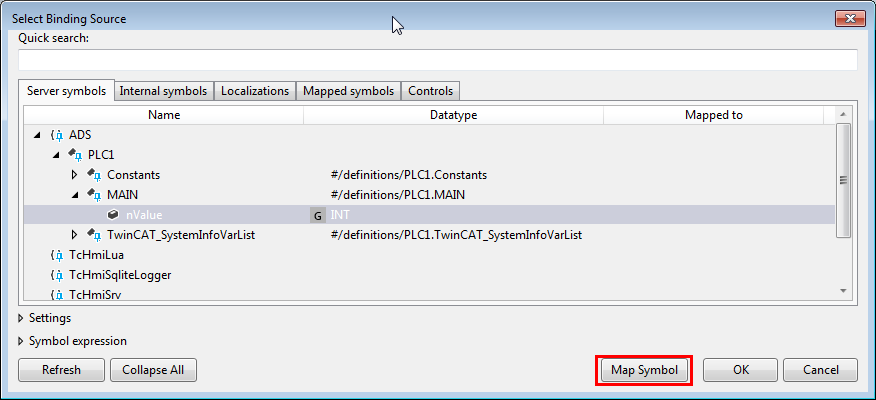Select the ADS label text
This screenshot has height=400, width=876.
pos(80,135)
